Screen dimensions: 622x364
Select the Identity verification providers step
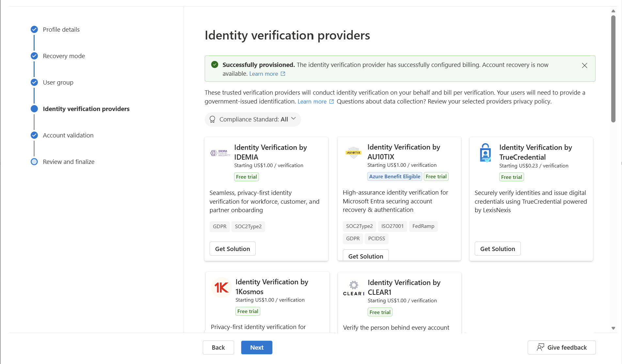[x=86, y=109]
